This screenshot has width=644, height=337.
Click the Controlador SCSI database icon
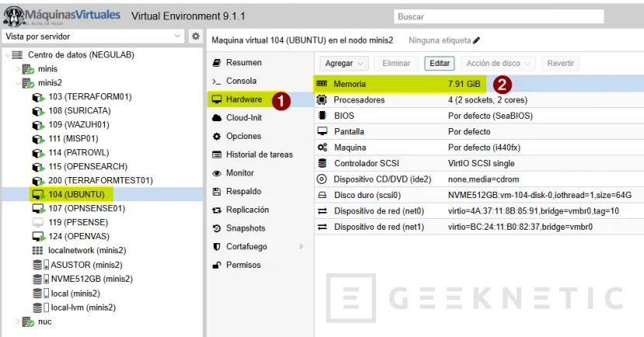click(x=322, y=163)
